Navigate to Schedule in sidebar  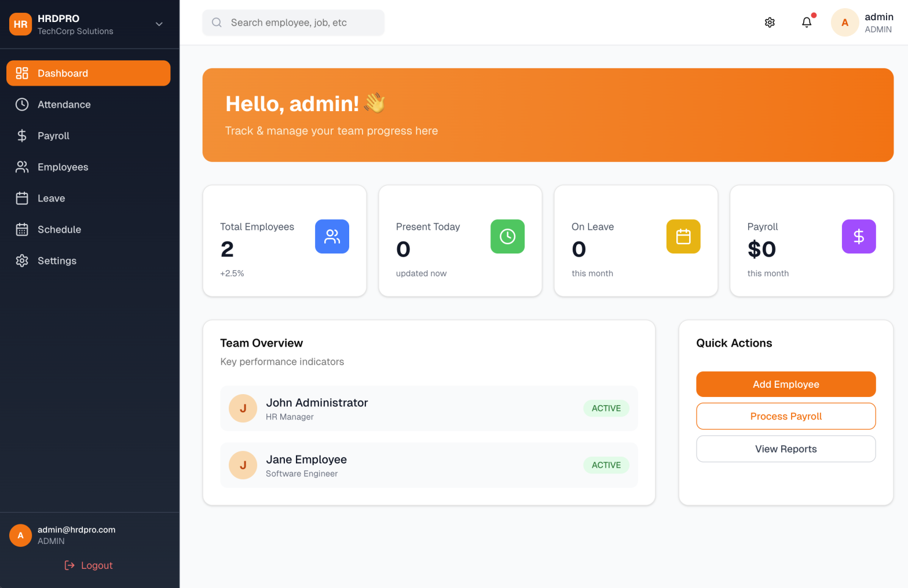59,230
